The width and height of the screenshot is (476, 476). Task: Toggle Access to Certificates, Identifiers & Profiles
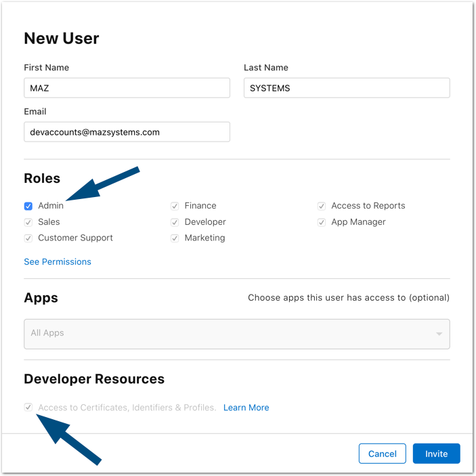point(28,408)
